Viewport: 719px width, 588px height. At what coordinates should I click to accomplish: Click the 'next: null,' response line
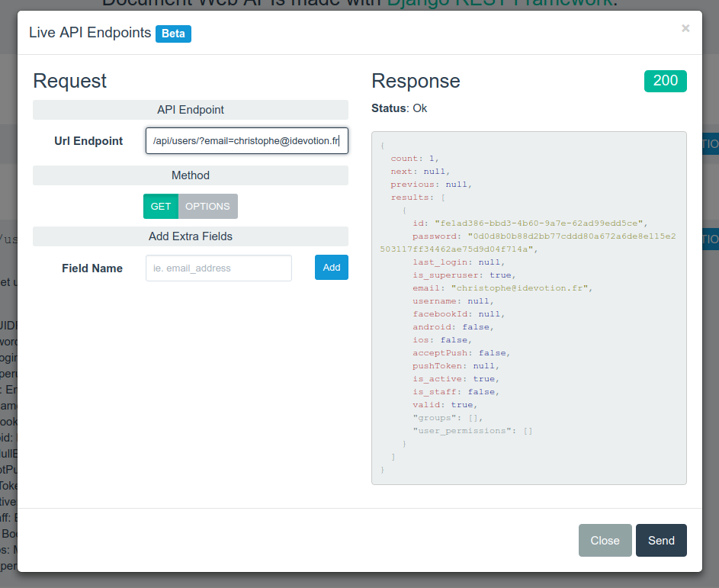420,171
